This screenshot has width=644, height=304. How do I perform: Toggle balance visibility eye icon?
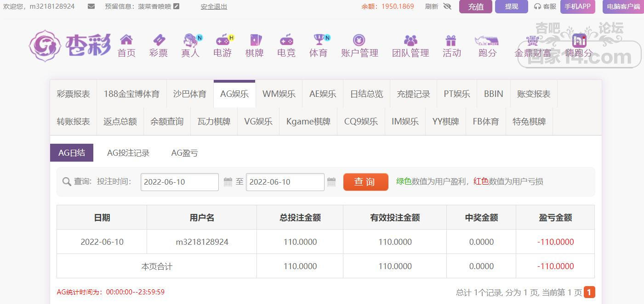pos(447,6)
